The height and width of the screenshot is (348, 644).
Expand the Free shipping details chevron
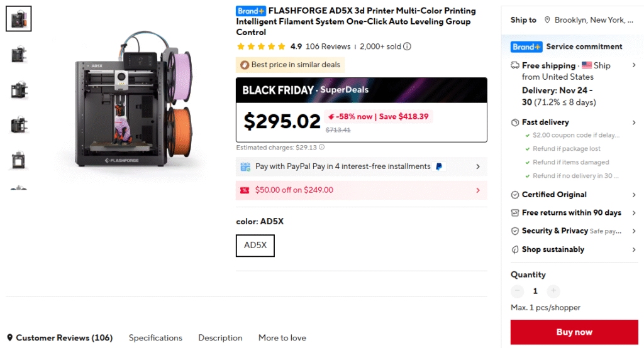[634, 65]
